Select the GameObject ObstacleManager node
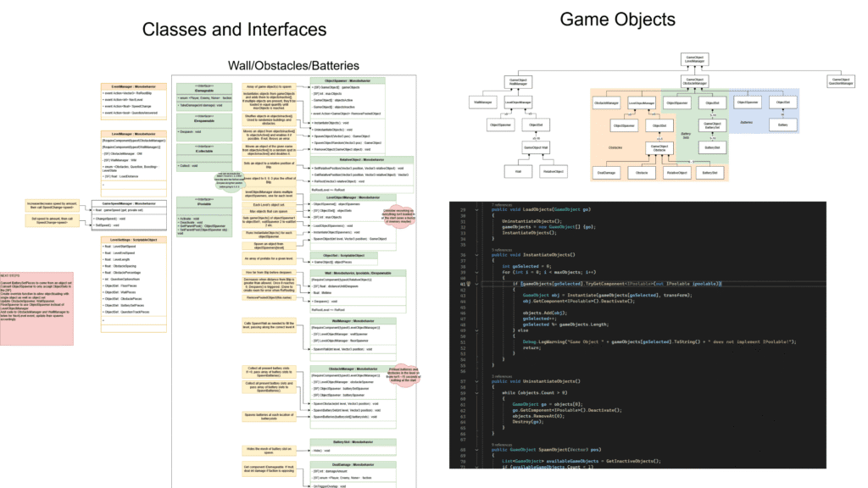 [694, 80]
